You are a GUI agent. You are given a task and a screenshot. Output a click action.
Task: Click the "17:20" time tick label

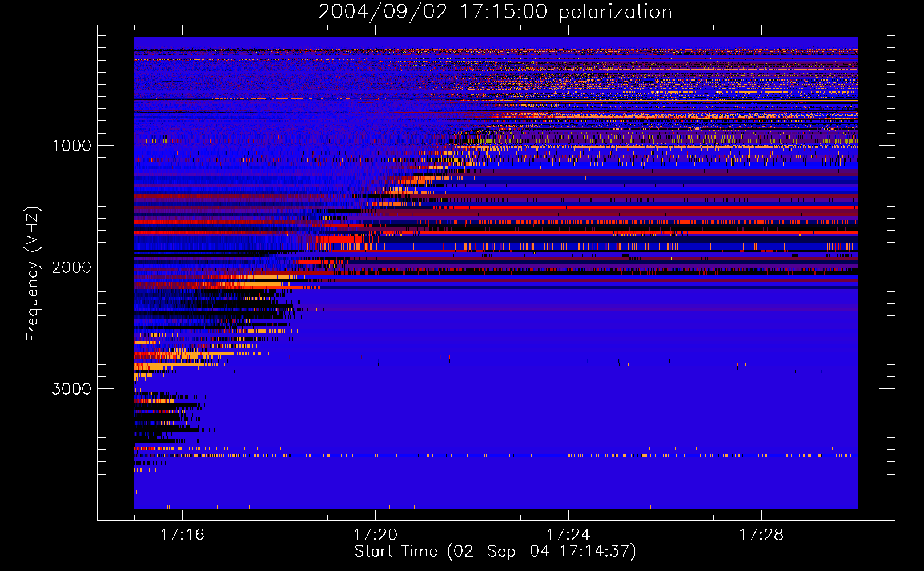[375, 534]
